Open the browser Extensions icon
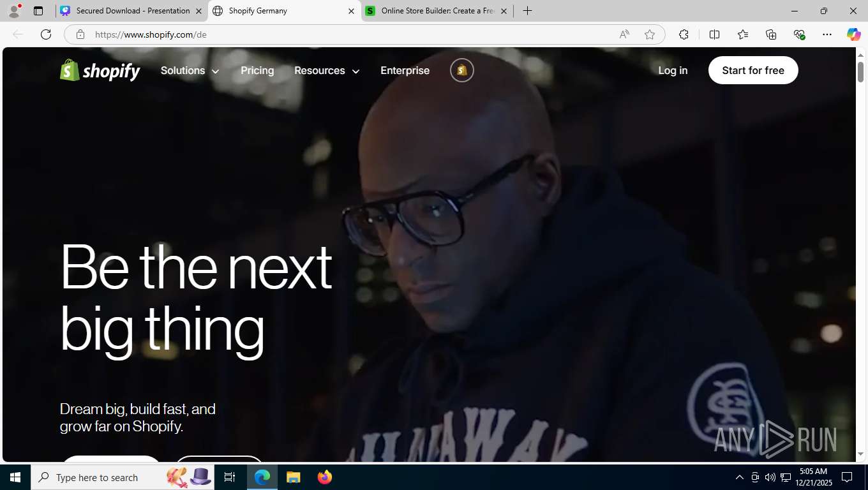The width and height of the screenshot is (868, 490). tap(684, 34)
